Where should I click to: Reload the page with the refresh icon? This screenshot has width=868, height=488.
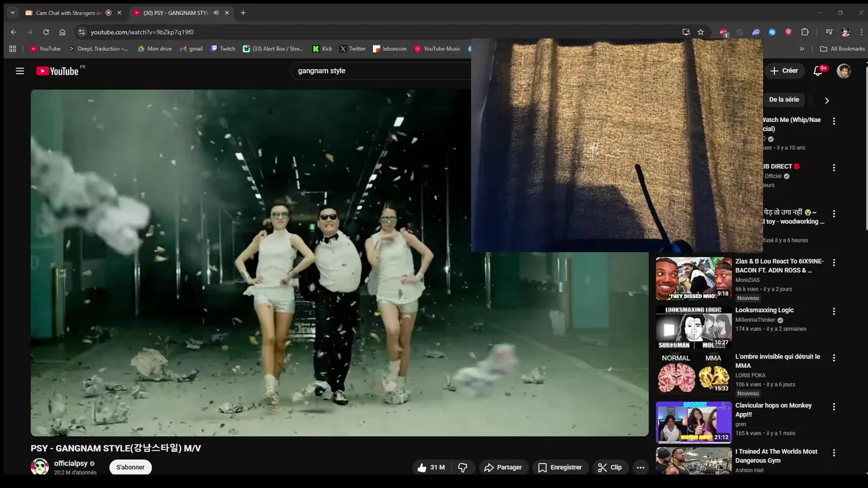click(x=46, y=32)
